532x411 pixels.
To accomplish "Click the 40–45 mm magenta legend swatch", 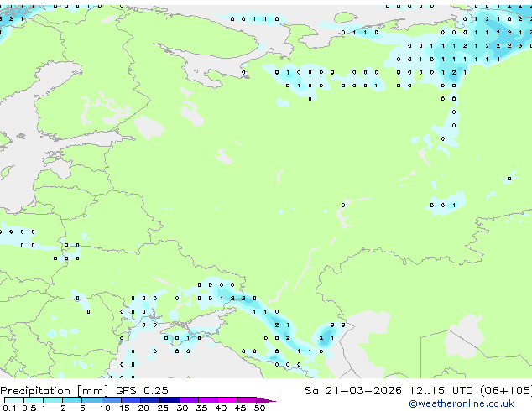I will [227, 400].
